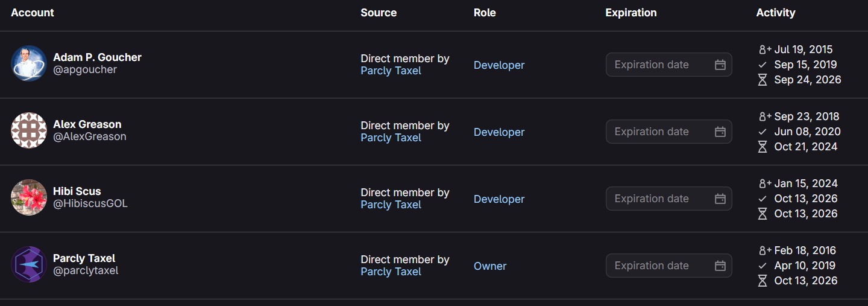Screen dimensions: 868x306
Task: Select the Sep 15, 2019 date
Action: pyautogui.click(x=806, y=65)
